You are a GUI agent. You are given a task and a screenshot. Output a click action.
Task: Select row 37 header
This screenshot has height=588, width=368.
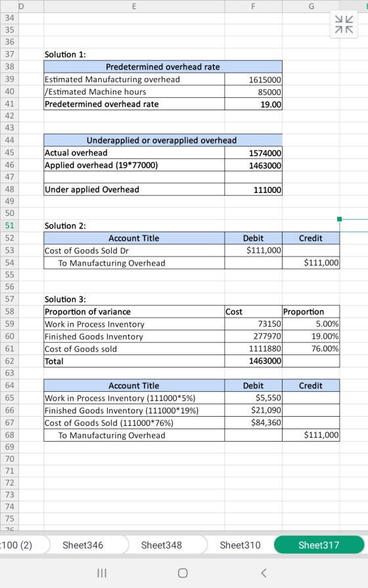pyautogui.click(x=9, y=54)
